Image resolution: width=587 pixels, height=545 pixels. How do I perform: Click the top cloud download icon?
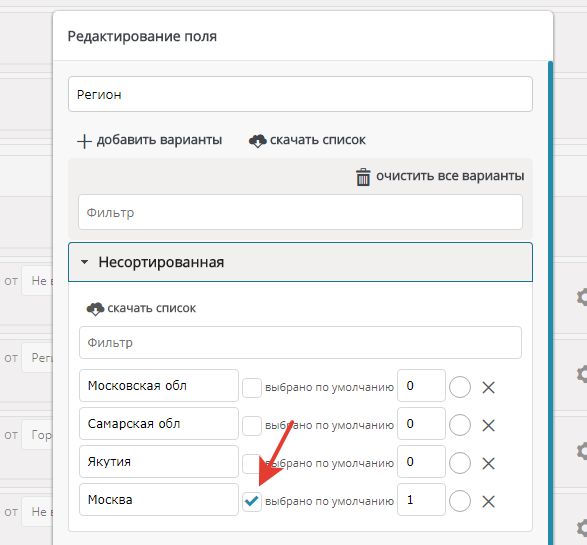258,141
